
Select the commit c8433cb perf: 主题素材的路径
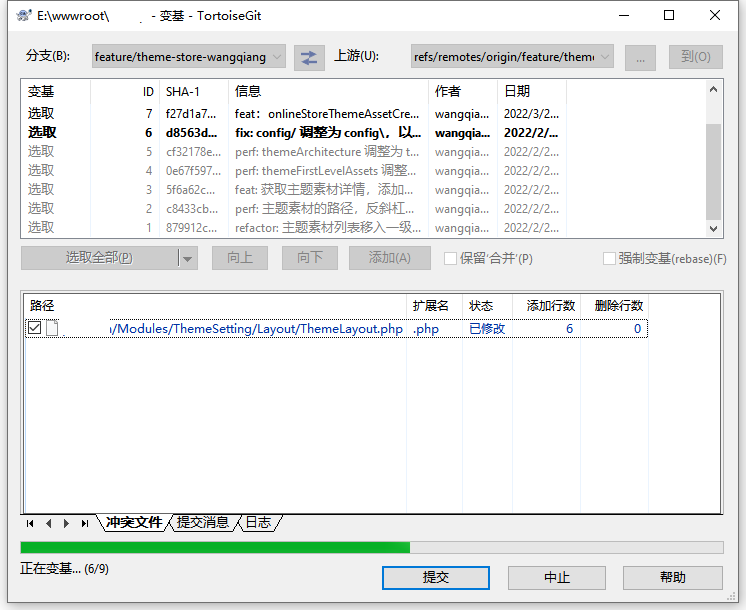point(294,209)
